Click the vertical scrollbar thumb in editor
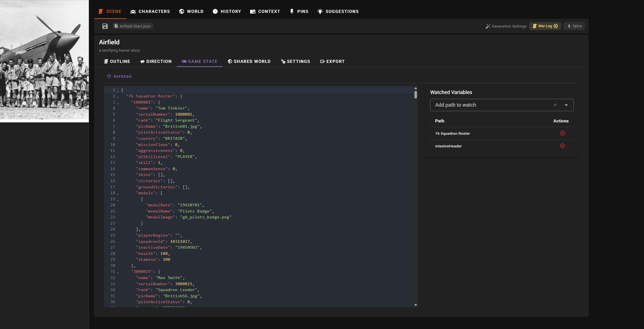The height and width of the screenshot is (329, 644). click(x=416, y=95)
